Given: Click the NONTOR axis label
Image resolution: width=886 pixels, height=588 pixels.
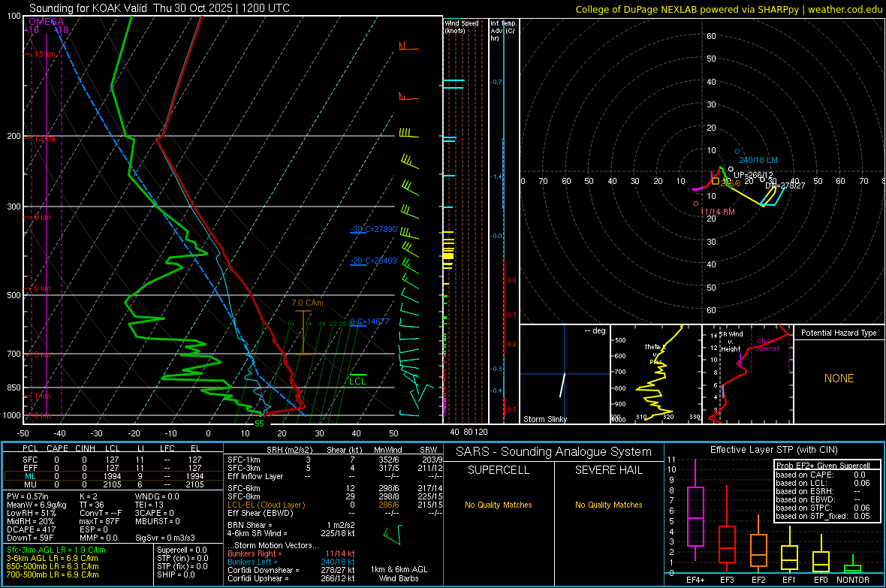Looking at the screenshot, I should click(853, 580).
